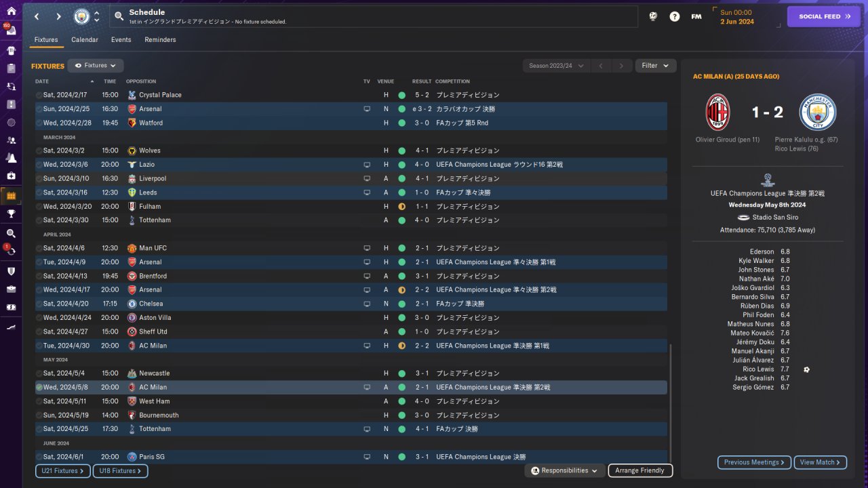Sort by the RESULT column header
The image size is (868, 488).
pos(422,81)
